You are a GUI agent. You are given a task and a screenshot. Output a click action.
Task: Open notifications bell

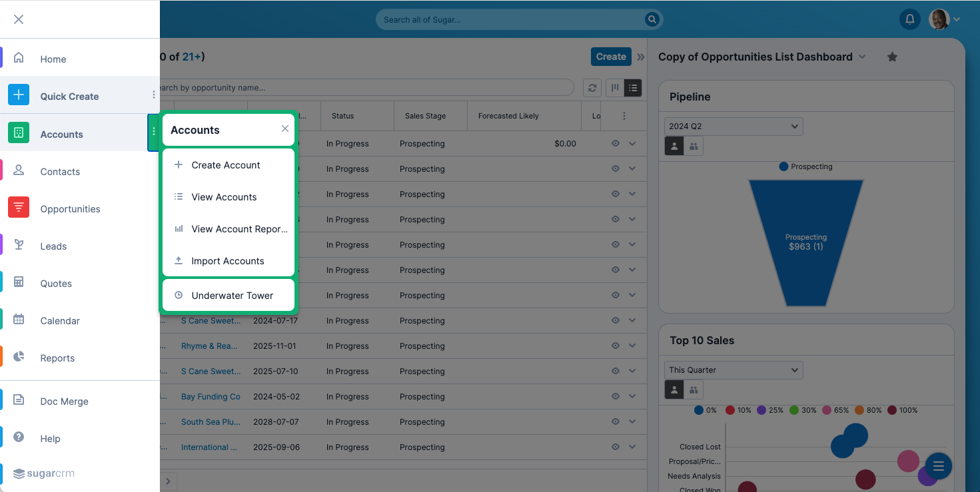[x=909, y=19]
